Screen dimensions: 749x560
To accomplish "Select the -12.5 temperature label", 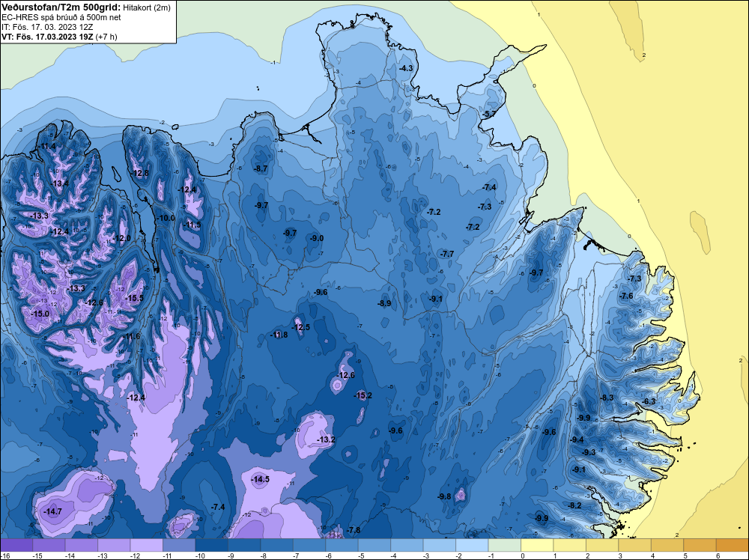I will coord(301,327).
